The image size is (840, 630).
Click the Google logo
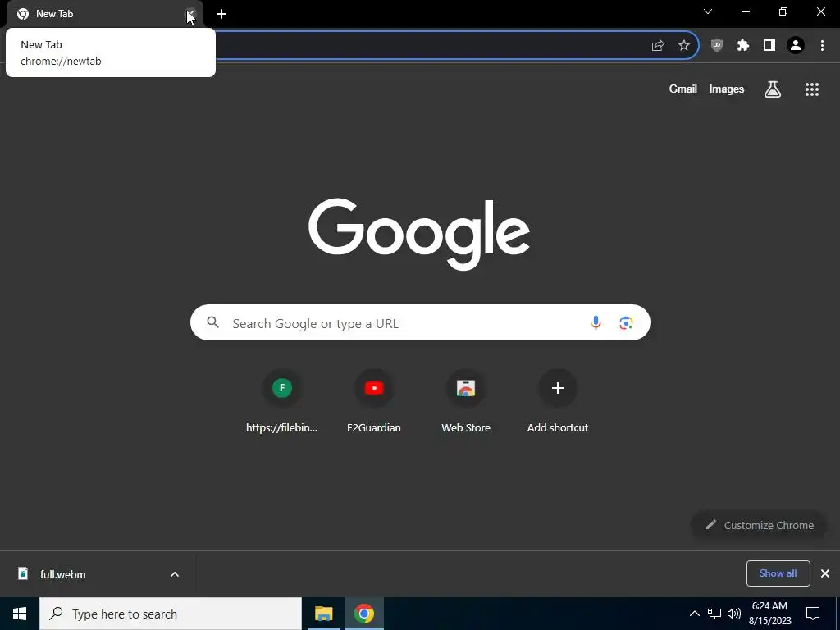click(419, 234)
